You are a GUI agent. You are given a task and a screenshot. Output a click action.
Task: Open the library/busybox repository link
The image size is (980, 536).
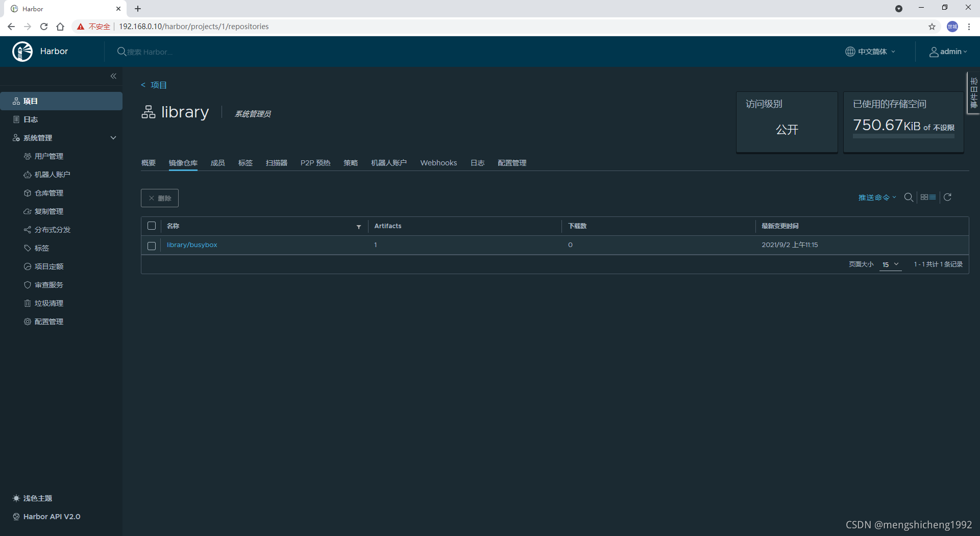(x=192, y=245)
